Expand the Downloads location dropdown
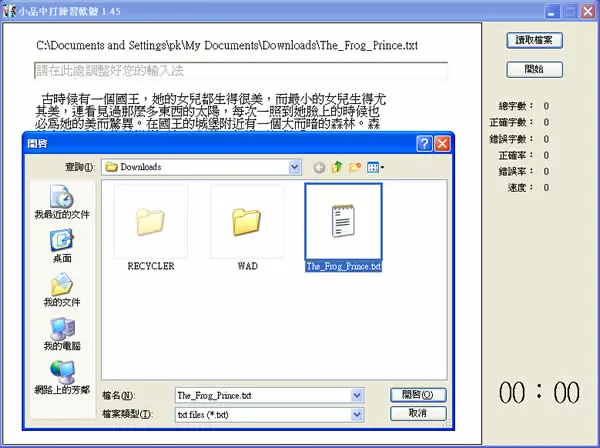 [295, 167]
